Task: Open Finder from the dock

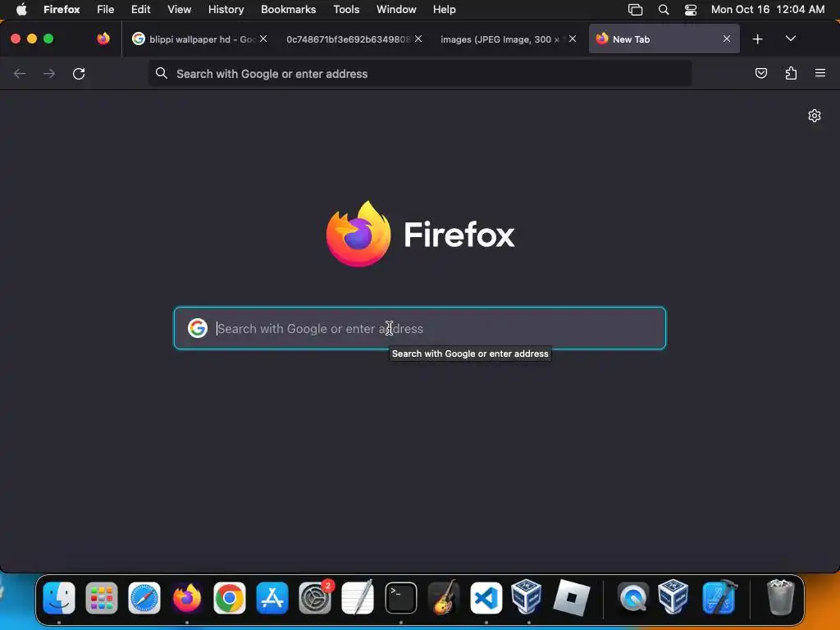Action: (x=59, y=598)
